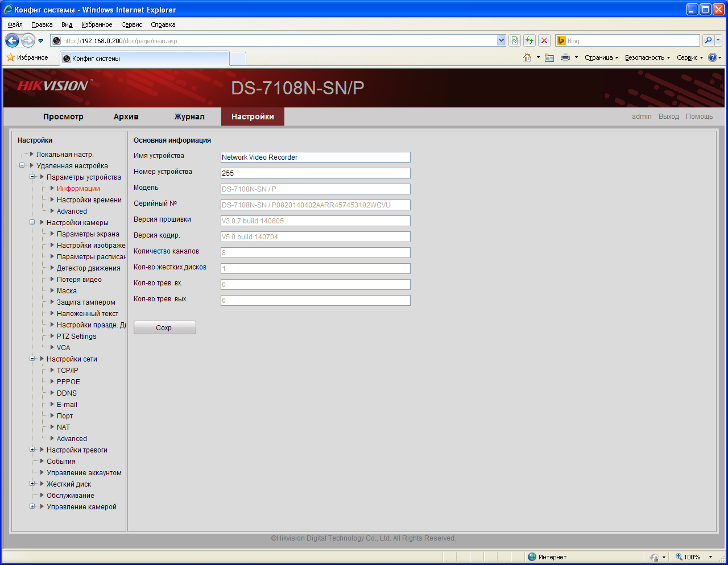Open Локальная настр. in the tree
The image size is (728, 565).
point(65,154)
